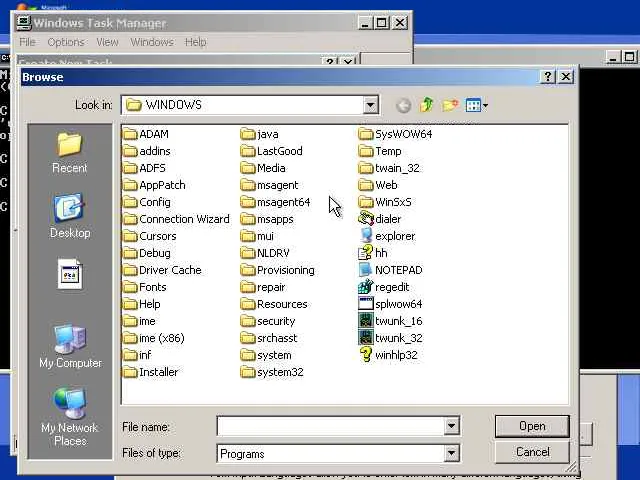Select the WinSxS folder
The width and height of the screenshot is (640, 480).
(x=385, y=202)
